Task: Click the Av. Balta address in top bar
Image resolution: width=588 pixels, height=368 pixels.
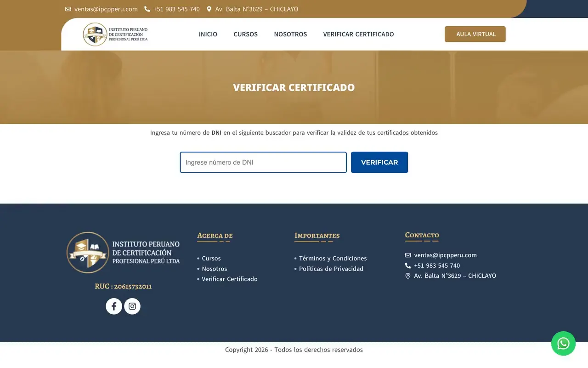Action: point(257,9)
